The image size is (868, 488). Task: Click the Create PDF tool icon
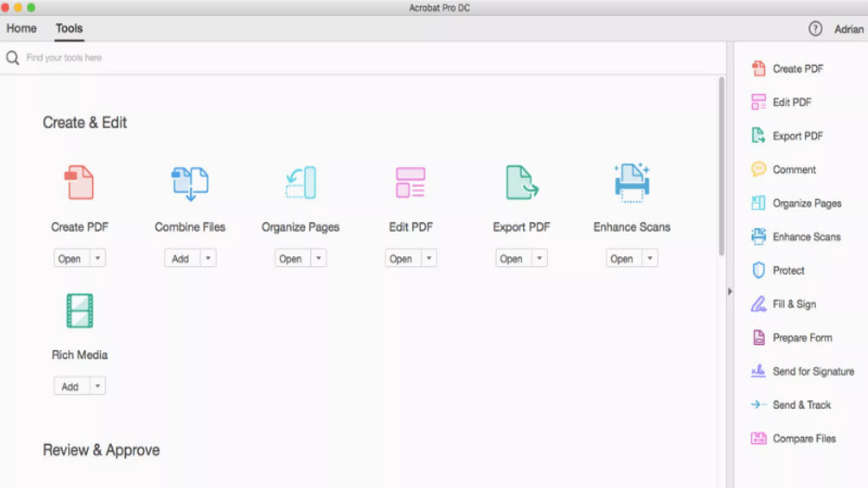pyautogui.click(x=79, y=183)
